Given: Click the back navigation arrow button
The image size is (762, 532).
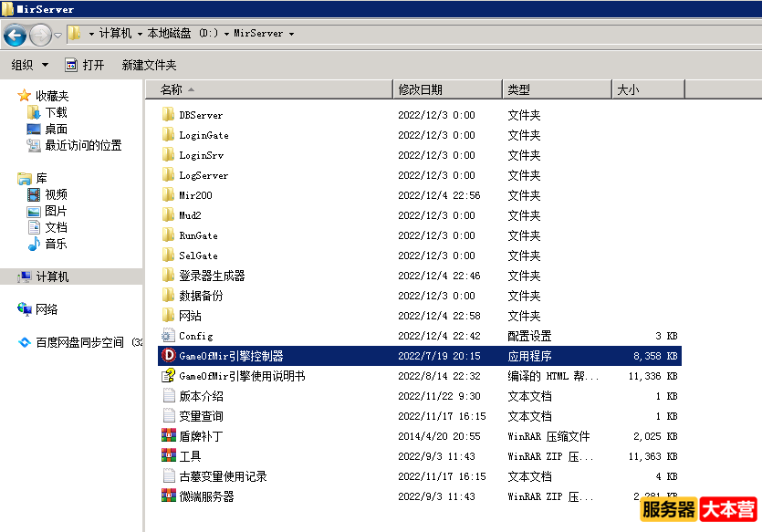Looking at the screenshot, I should pos(15,35).
